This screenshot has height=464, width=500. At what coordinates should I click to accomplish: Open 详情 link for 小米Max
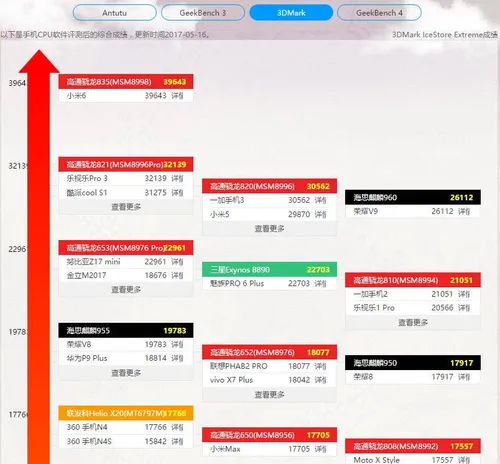point(321,449)
